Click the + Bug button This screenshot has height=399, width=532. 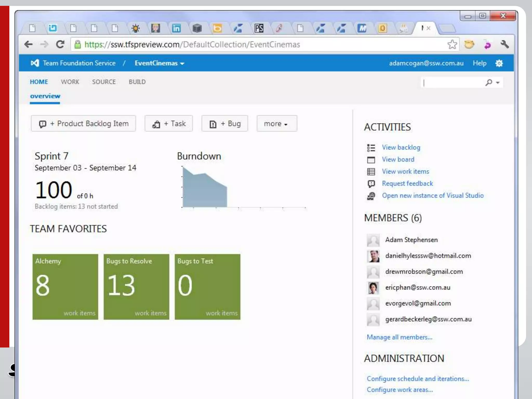pyautogui.click(x=225, y=124)
